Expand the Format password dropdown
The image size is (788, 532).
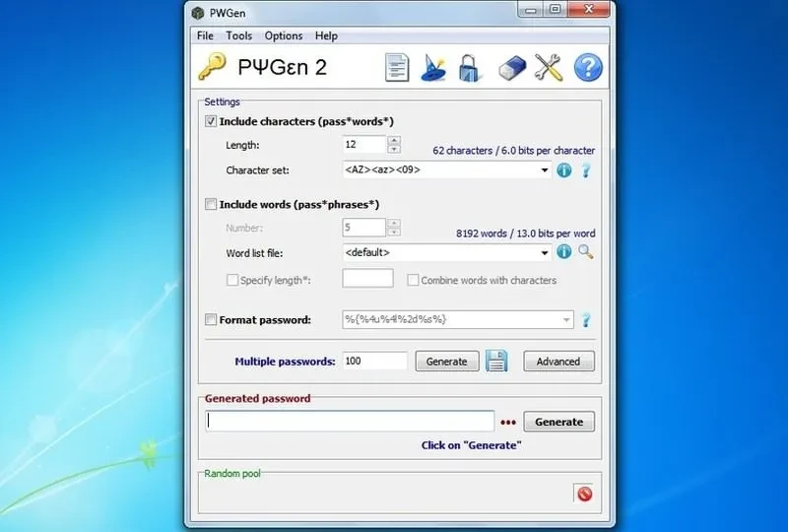coord(565,320)
